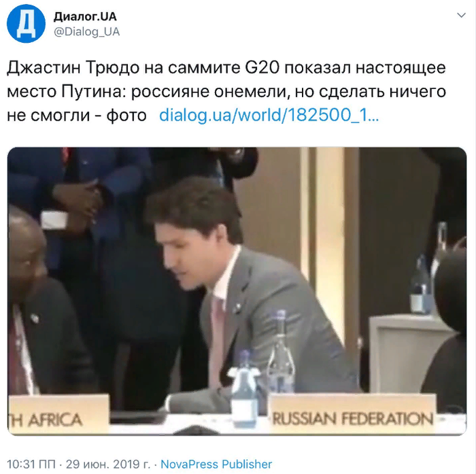Click the word фото in tweet
This screenshot has height=474, width=476.
[x=126, y=116]
